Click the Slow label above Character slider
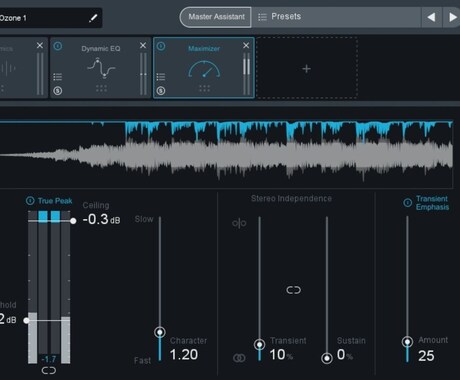The image size is (460, 380). click(144, 219)
